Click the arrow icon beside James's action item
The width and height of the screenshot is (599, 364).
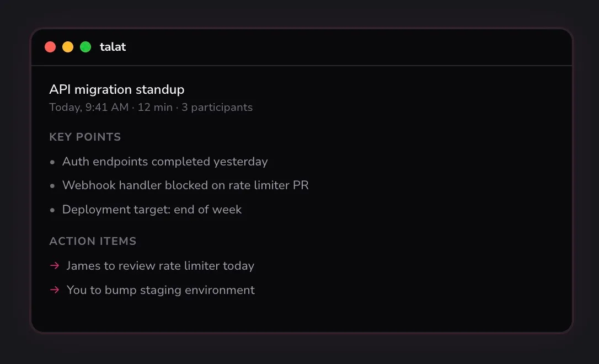click(x=54, y=265)
